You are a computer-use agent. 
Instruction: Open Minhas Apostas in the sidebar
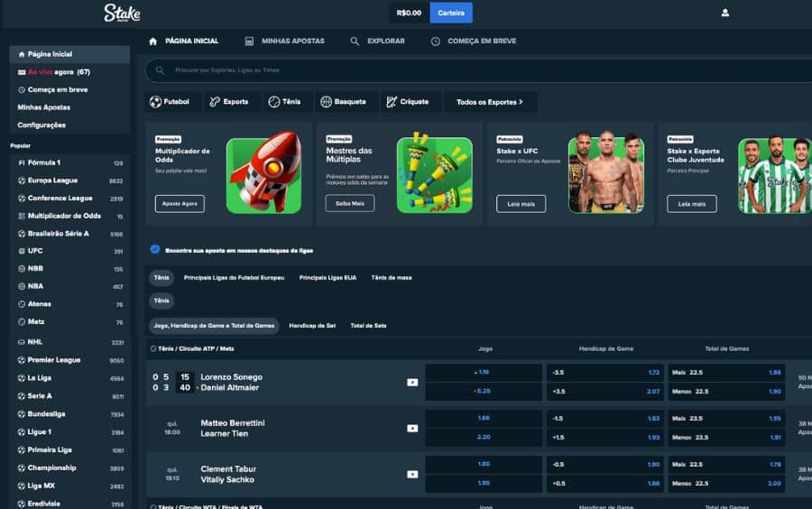[44, 107]
